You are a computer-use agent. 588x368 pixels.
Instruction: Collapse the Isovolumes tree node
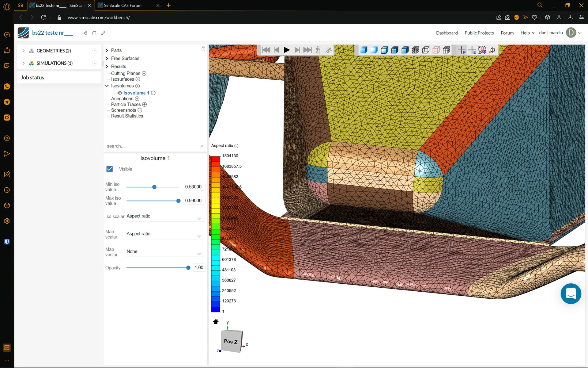107,86
